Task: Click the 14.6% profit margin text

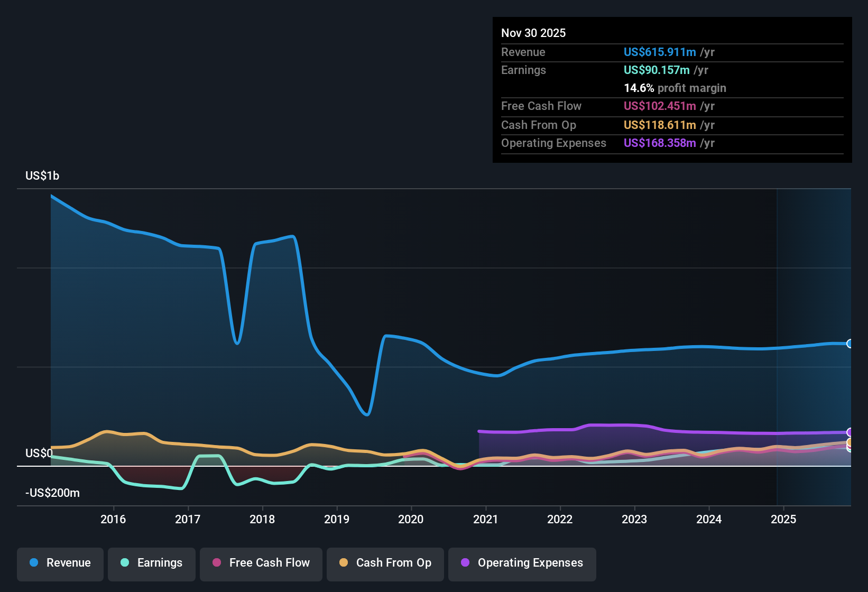Action: coord(675,88)
